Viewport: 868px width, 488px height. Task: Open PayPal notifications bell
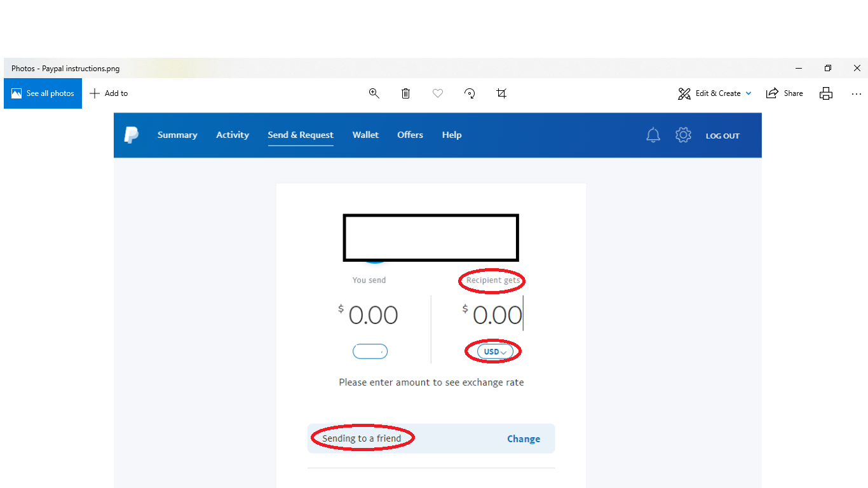[653, 135]
